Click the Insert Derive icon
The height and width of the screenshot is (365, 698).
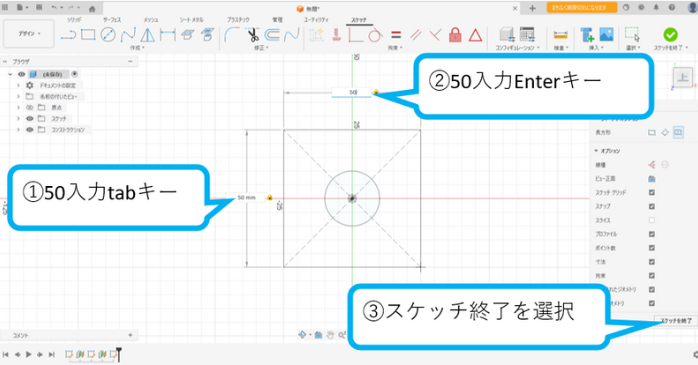tap(587, 34)
